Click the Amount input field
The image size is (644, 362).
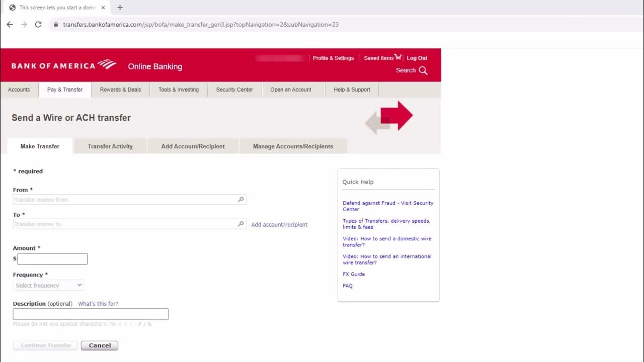click(52, 259)
